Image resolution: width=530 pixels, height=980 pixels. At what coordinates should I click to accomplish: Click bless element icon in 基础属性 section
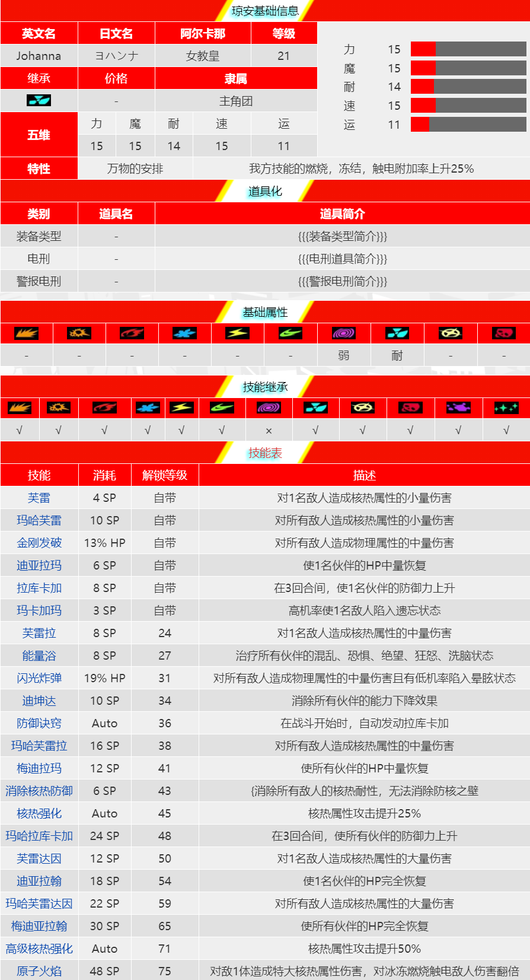point(450,333)
